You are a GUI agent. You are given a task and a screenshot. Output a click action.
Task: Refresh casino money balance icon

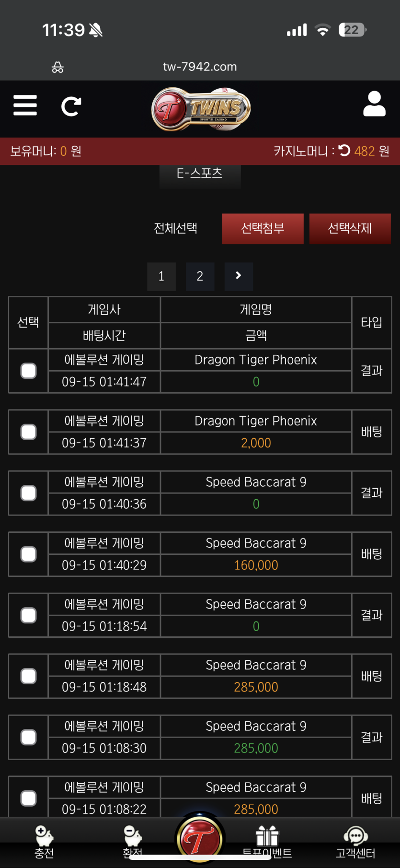[x=344, y=151]
